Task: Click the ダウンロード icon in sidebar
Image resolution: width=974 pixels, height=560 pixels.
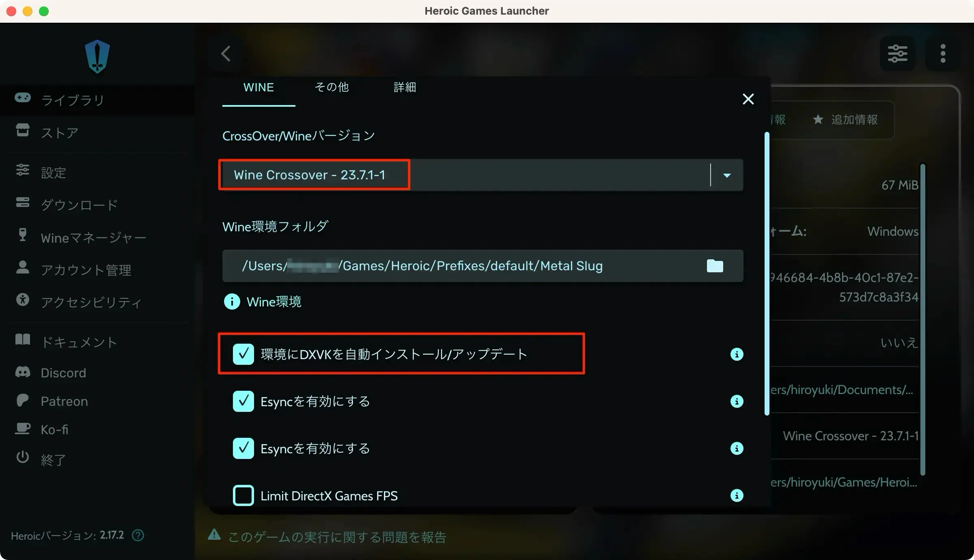Action: (23, 202)
